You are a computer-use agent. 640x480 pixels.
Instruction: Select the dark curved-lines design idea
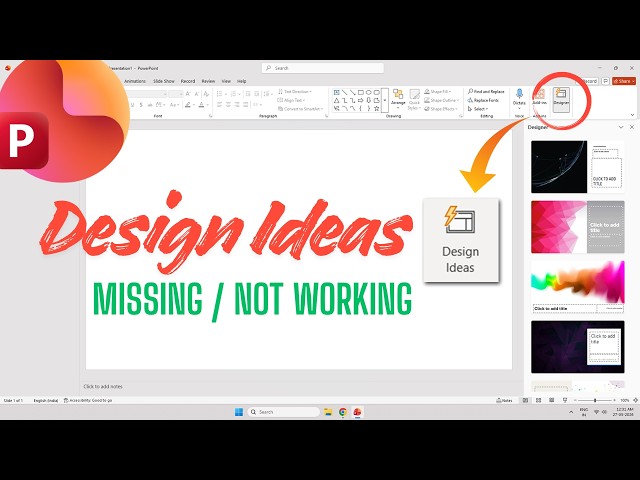coord(578,167)
